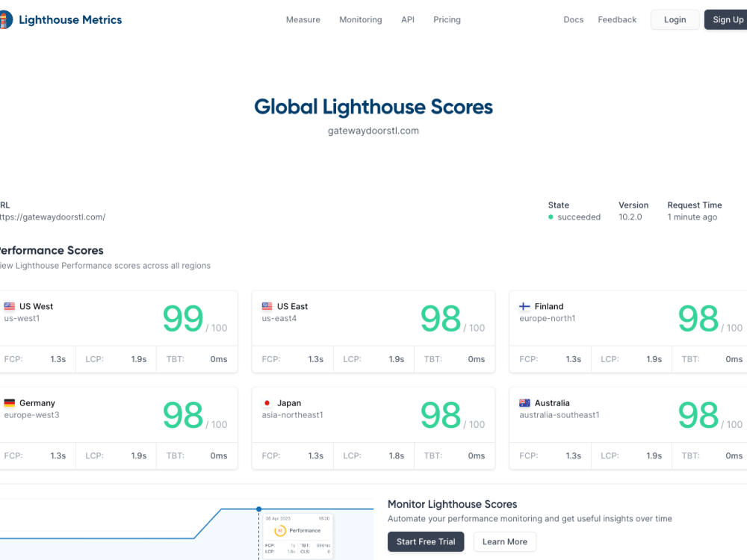Click the Japan flag icon
The height and width of the screenshot is (560, 747).
pyautogui.click(x=267, y=403)
